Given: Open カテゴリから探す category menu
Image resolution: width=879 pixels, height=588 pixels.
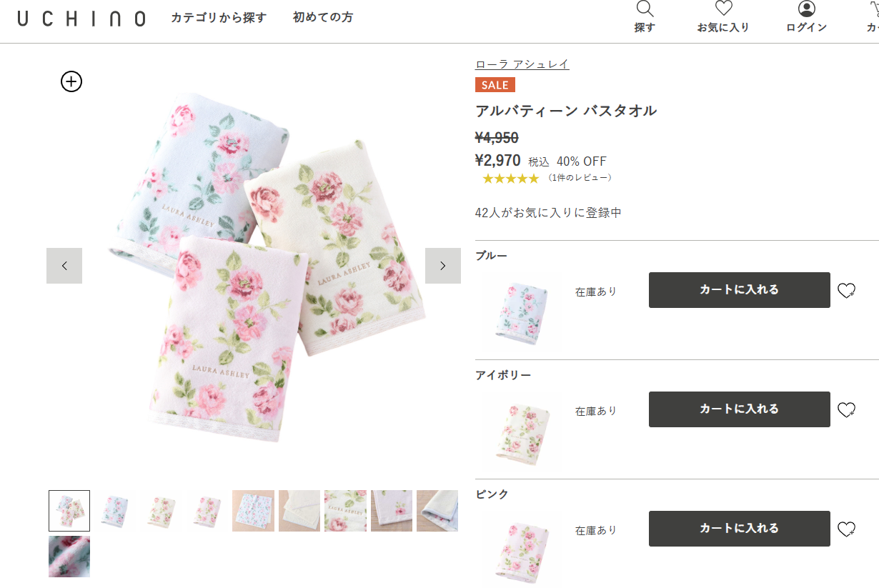Looking at the screenshot, I should click(x=217, y=18).
